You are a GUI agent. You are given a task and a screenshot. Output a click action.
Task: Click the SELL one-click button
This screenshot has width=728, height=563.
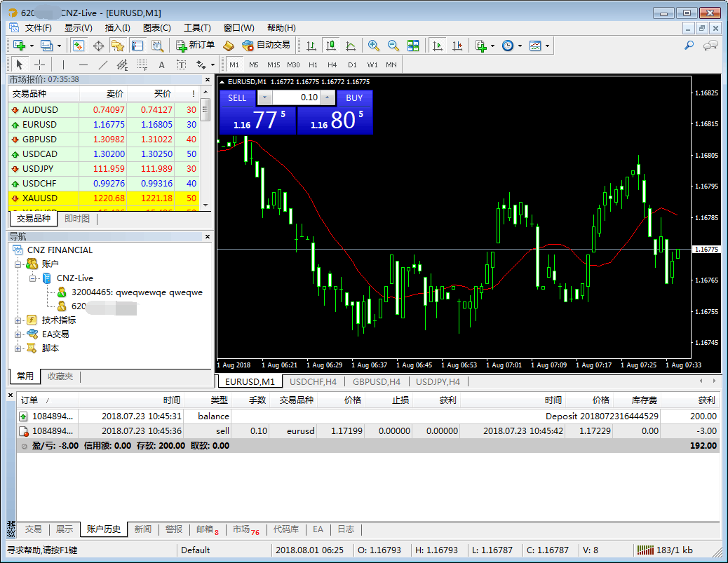237,98
